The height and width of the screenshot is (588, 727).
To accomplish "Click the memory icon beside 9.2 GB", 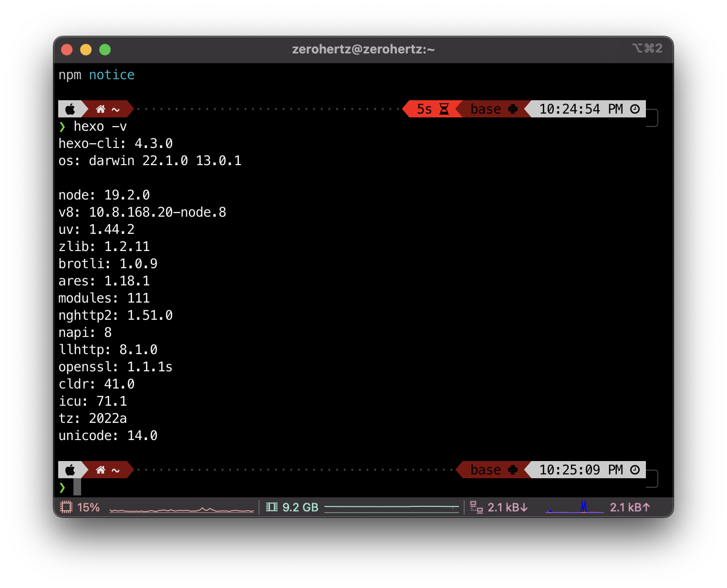I will coord(272,507).
